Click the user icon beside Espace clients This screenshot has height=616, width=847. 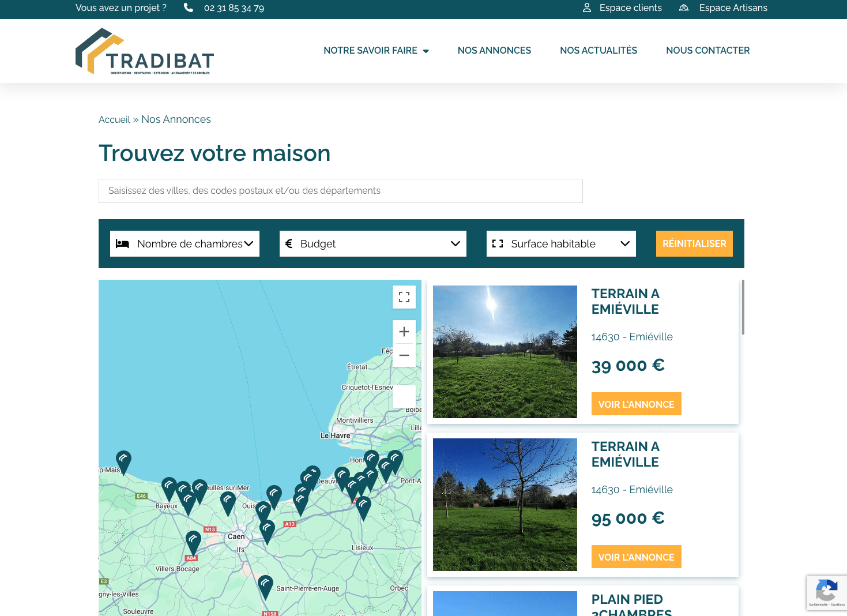click(x=587, y=7)
